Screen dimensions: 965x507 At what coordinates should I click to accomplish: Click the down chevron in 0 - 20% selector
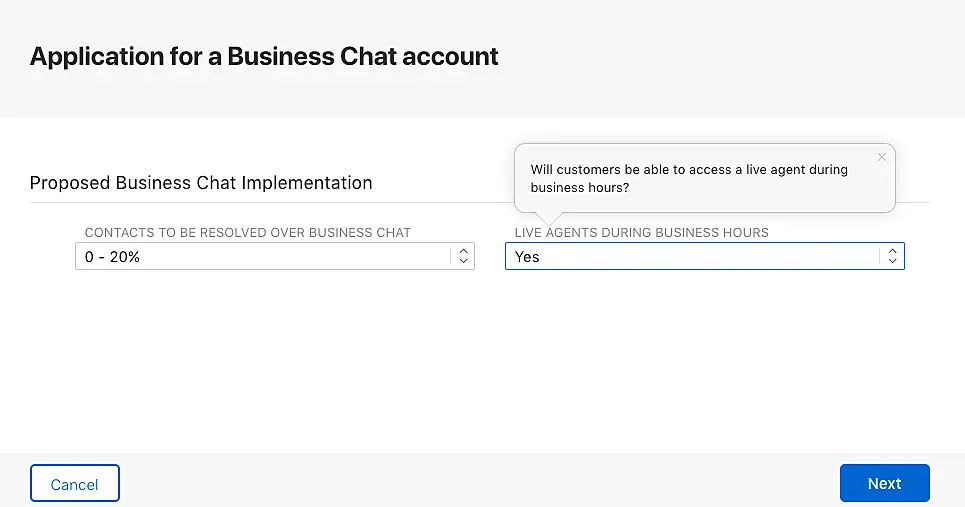pos(463,262)
